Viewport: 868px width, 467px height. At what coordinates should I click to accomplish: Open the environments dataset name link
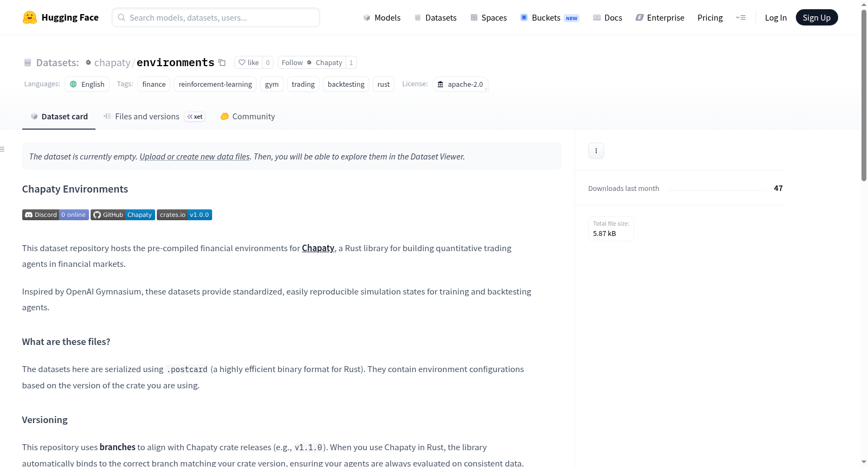[175, 62]
